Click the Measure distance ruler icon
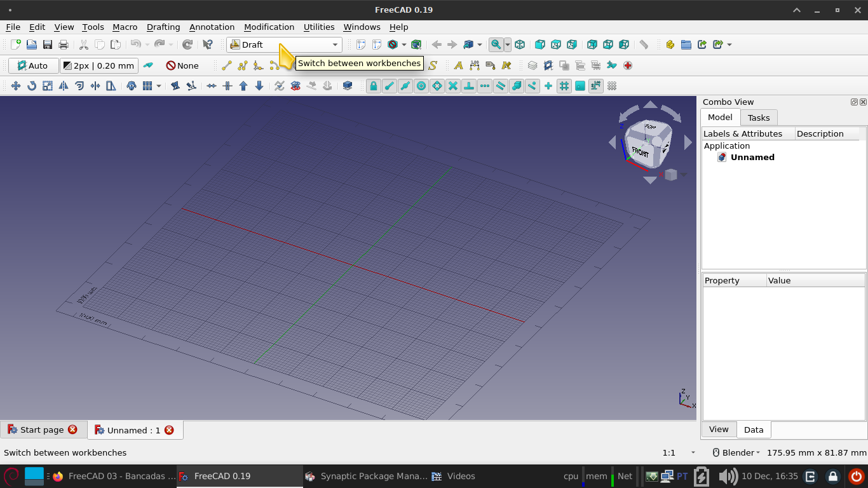This screenshot has width=868, height=488. 644,44
